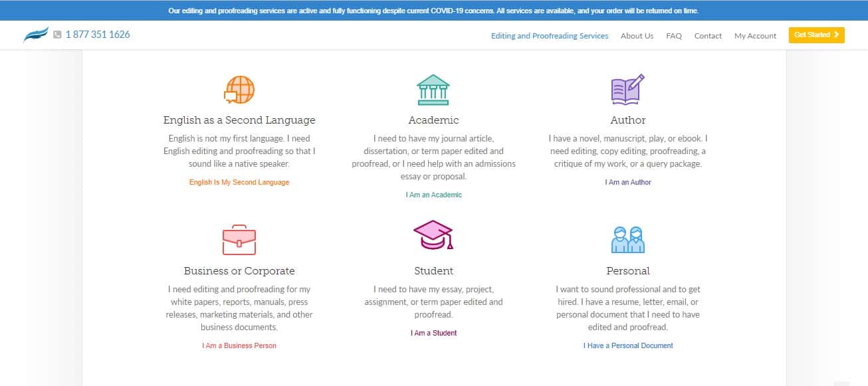
Task: Click the site logo in header
Action: (x=36, y=35)
